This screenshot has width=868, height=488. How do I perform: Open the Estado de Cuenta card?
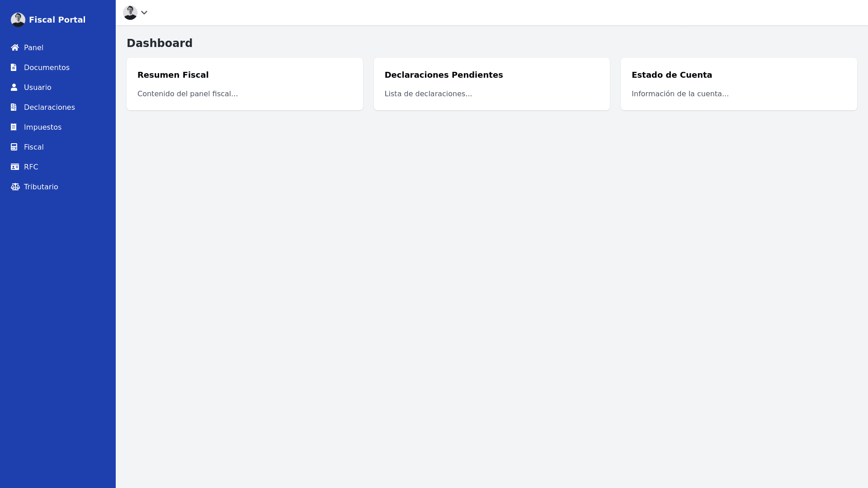point(739,84)
